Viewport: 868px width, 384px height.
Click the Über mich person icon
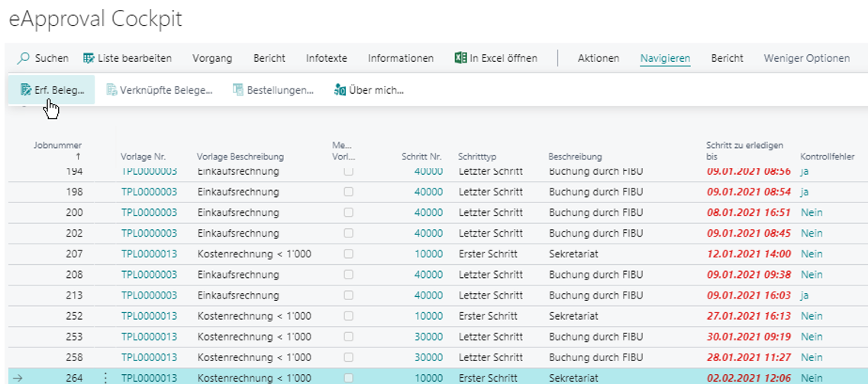point(340,90)
